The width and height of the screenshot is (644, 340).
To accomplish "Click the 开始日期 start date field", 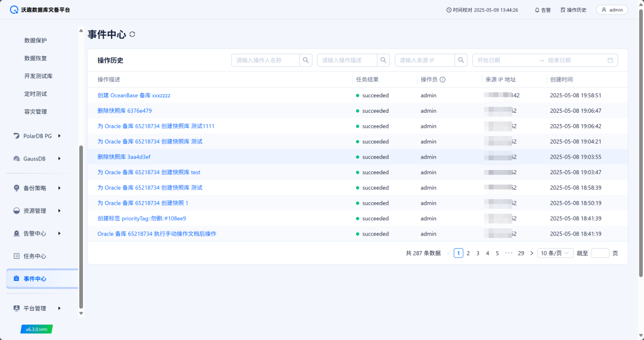I will tap(504, 60).
